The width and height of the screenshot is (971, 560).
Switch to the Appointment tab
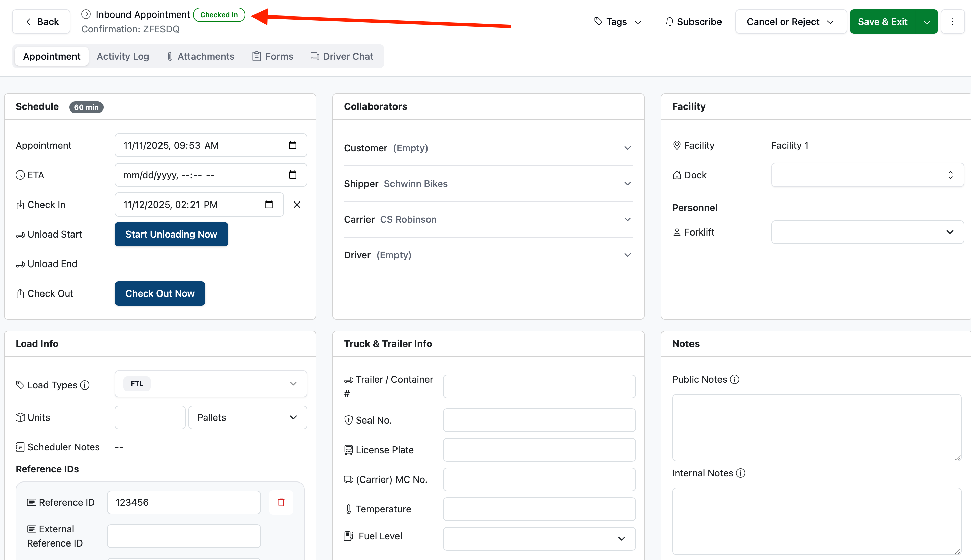52,56
